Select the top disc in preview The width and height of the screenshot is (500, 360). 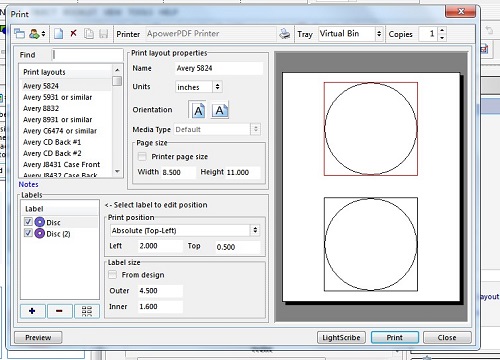tap(371, 129)
